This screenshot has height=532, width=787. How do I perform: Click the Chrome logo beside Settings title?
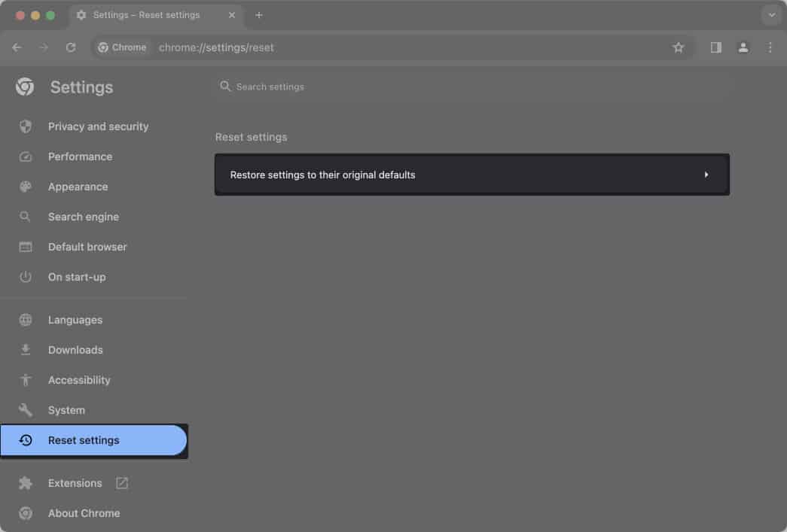(25, 87)
